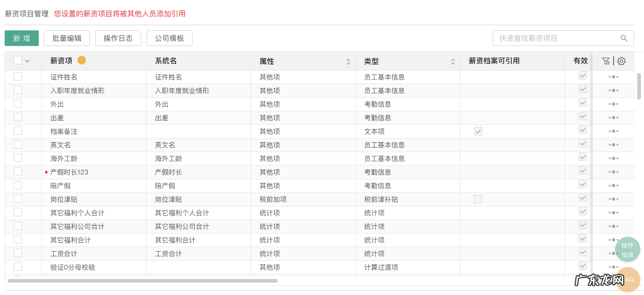Toggle the select-all header checkbox
Image resolution: width=644 pixels, height=295 pixels.
pos(18,60)
